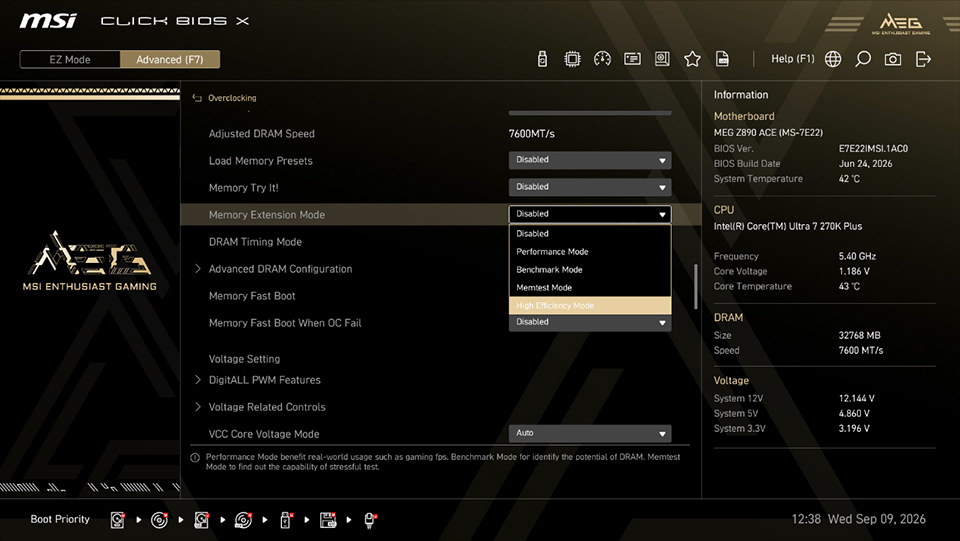This screenshot has height=541, width=960.
Task: Click System Temperature 42 °C reading
Action: click(x=849, y=179)
